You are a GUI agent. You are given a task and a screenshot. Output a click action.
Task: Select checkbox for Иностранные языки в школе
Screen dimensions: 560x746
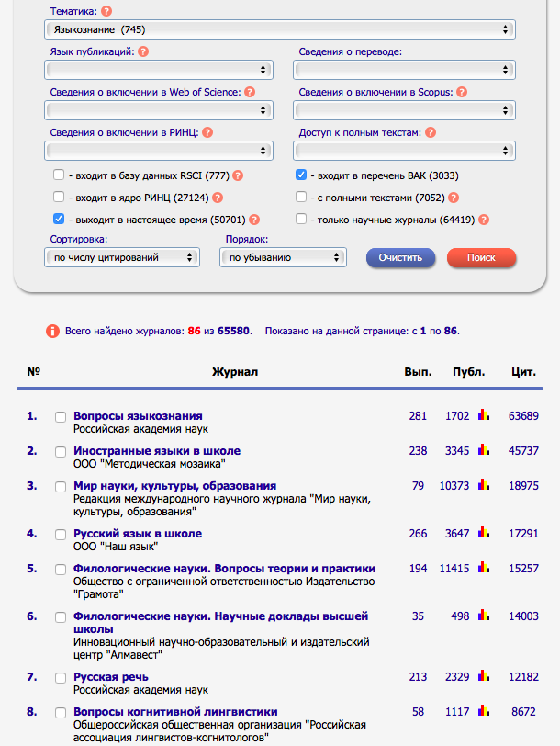(x=61, y=452)
